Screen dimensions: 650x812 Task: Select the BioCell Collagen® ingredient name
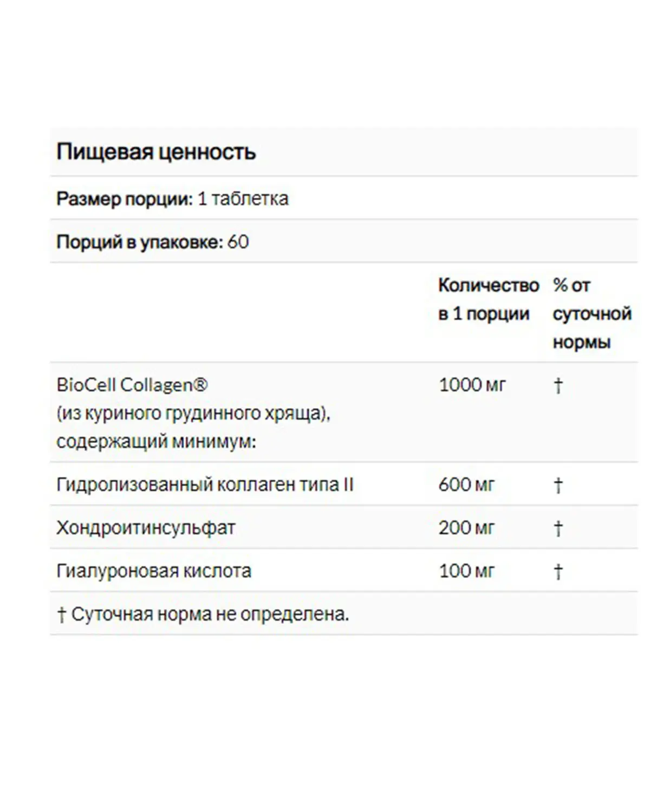[x=132, y=385]
